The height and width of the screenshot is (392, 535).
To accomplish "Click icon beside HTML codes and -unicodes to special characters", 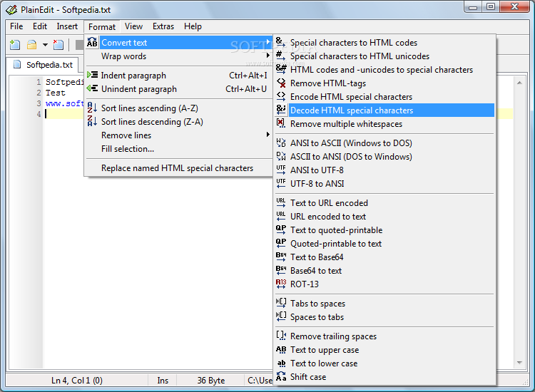I will tap(281, 70).
